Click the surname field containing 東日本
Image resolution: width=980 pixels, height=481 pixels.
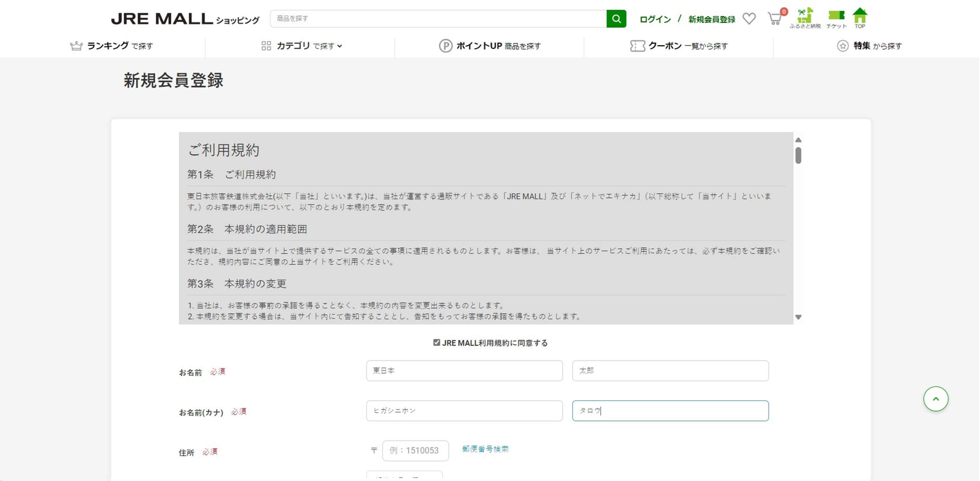tap(464, 371)
